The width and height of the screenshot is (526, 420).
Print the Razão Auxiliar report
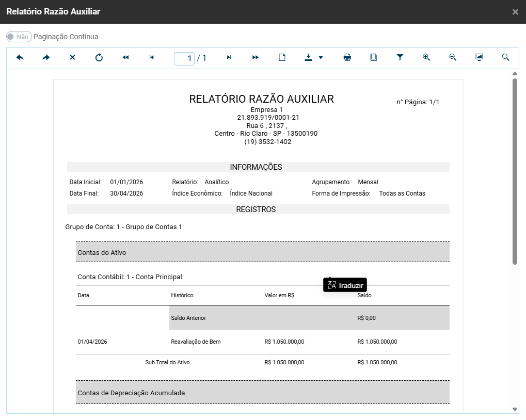coord(347,58)
